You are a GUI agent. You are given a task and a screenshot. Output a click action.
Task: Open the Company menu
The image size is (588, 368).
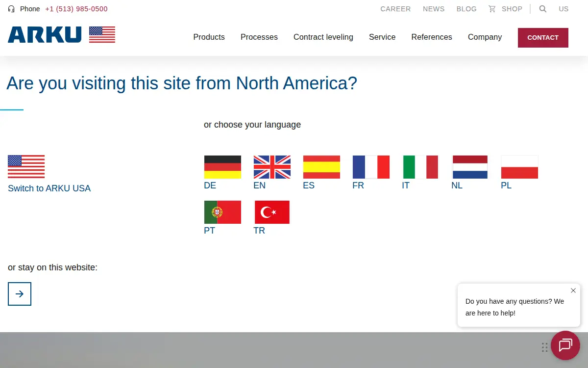tap(485, 37)
